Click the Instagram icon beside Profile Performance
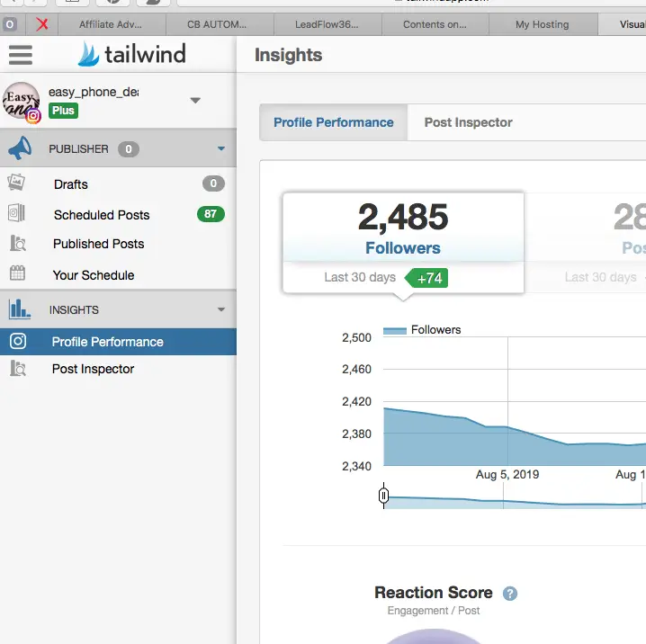Screen dimensions: 646x644 (18, 341)
